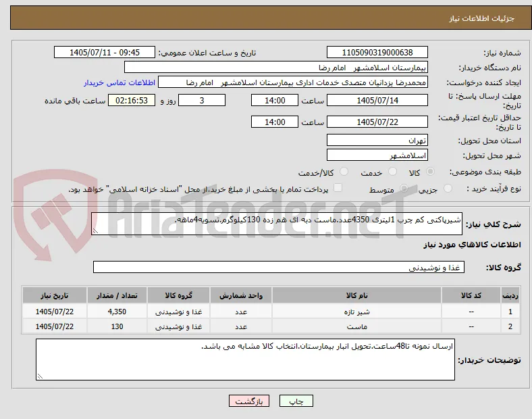
Task: Click the نام کالا column header
Action: (x=356, y=295)
